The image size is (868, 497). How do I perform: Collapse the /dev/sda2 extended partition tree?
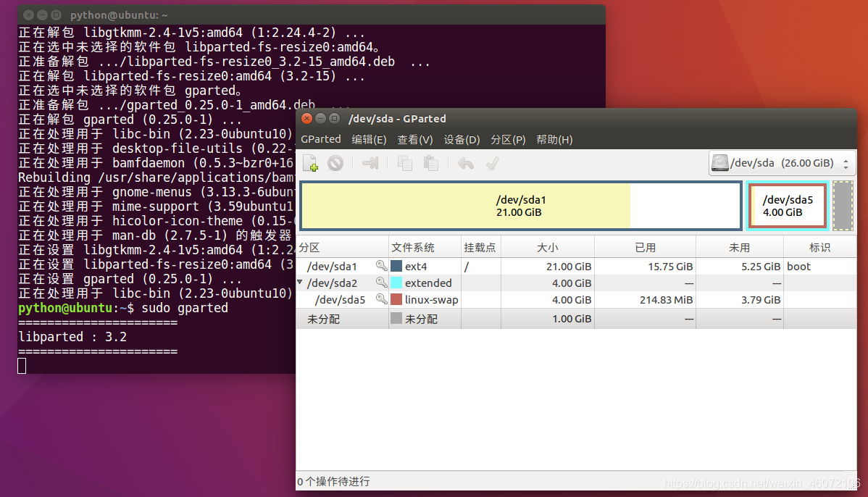[300, 283]
